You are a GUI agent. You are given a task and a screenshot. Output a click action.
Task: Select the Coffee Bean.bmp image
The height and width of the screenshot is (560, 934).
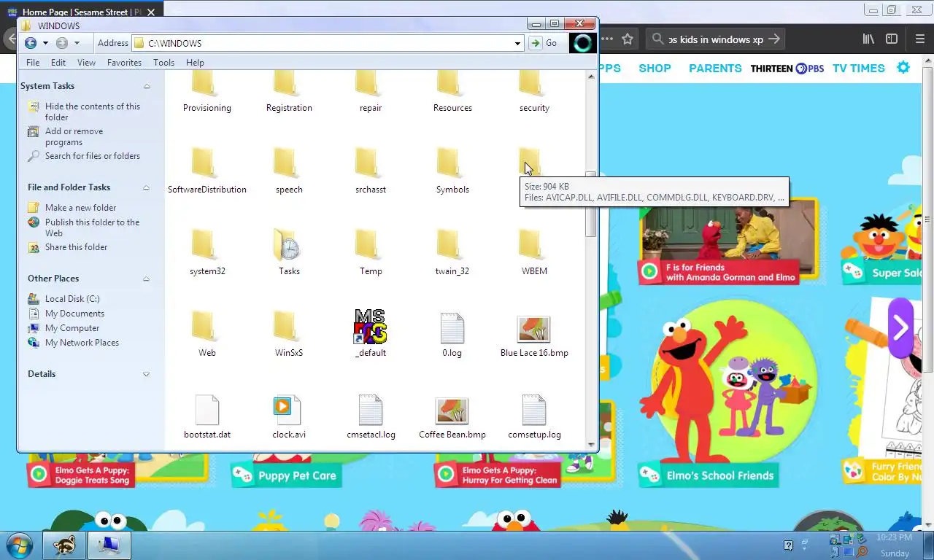click(x=452, y=417)
